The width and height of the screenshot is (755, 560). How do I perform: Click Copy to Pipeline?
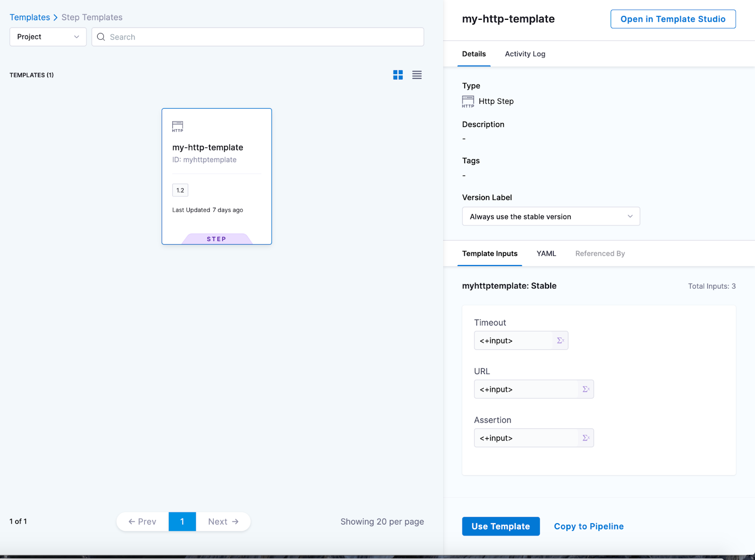[588, 526]
